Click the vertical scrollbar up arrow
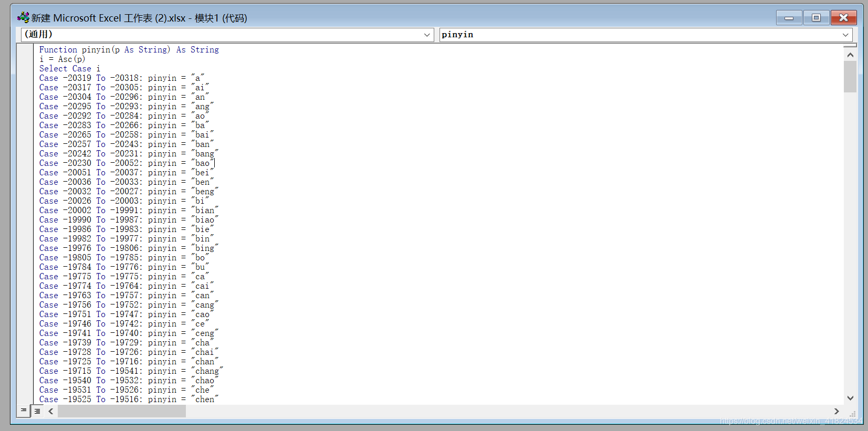The width and height of the screenshot is (868, 431). (x=850, y=55)
